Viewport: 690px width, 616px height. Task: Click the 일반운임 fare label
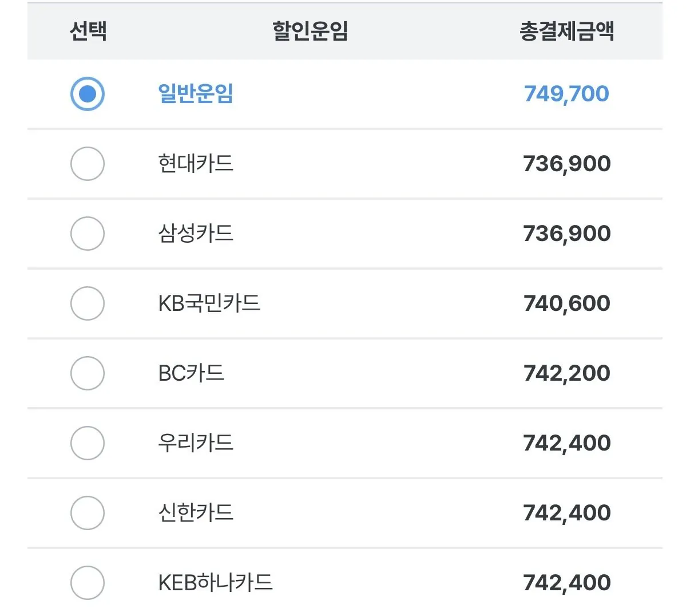coord(196,93)
